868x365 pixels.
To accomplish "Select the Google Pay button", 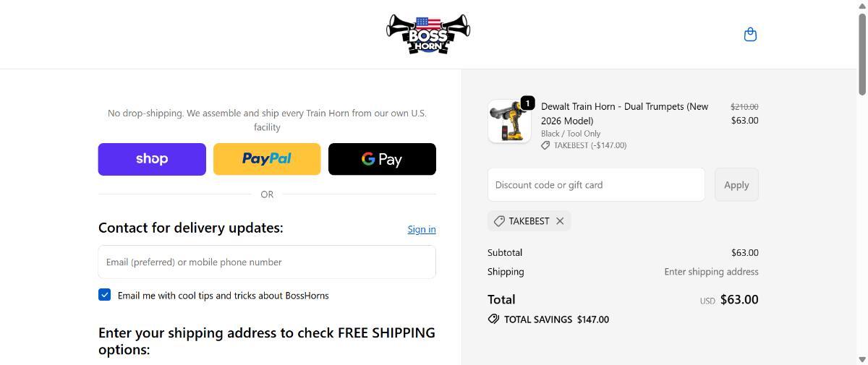I will tap(382, 159).
